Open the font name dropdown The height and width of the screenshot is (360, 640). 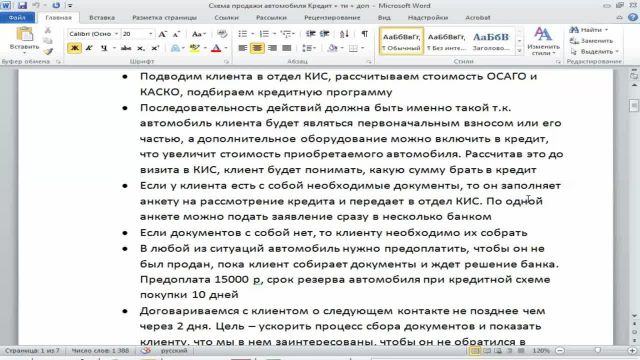pyautogui.click(x=116, y=34)
